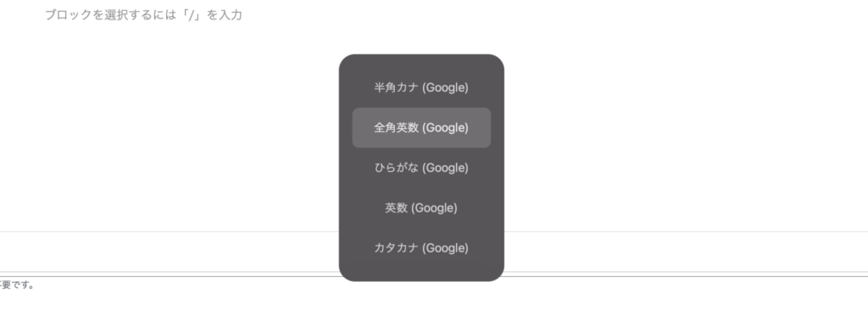The image size is (868, 321).
Task: Choose the full-width alphanumeric Google option
Action: (421, 128)
